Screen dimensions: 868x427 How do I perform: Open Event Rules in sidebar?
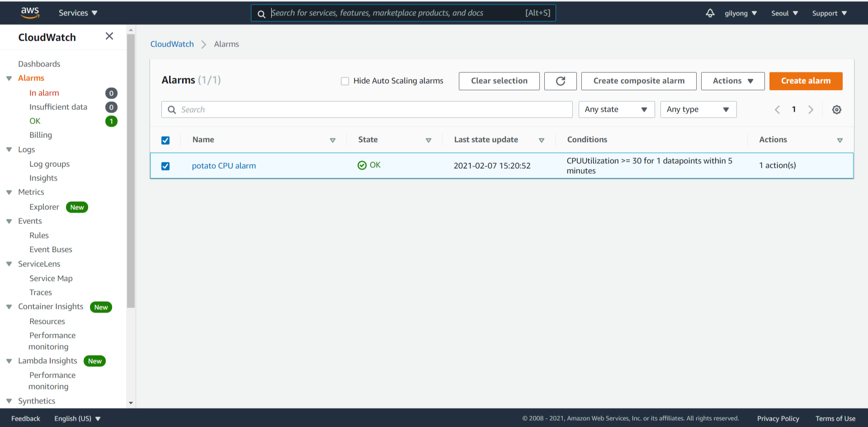pyautogui.click(x=39, y=235)
